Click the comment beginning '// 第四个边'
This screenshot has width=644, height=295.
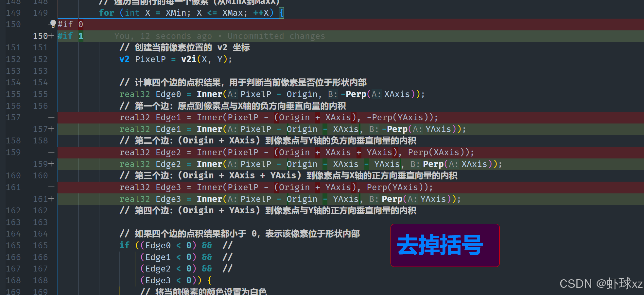[x=268, y=210]
